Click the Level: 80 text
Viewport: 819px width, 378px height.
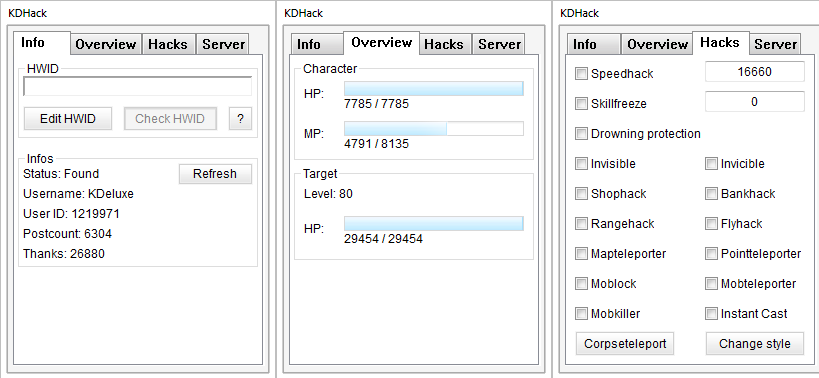click(329, 194)
